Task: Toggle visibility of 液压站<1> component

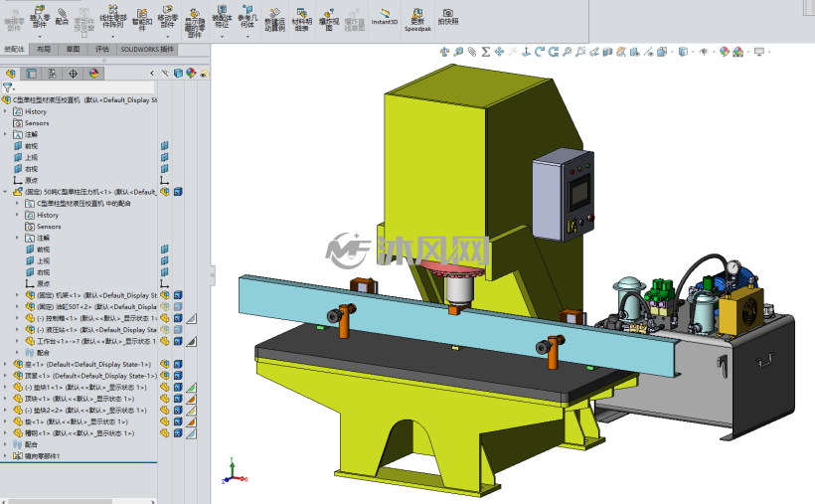Action: [x=165, y=329]
